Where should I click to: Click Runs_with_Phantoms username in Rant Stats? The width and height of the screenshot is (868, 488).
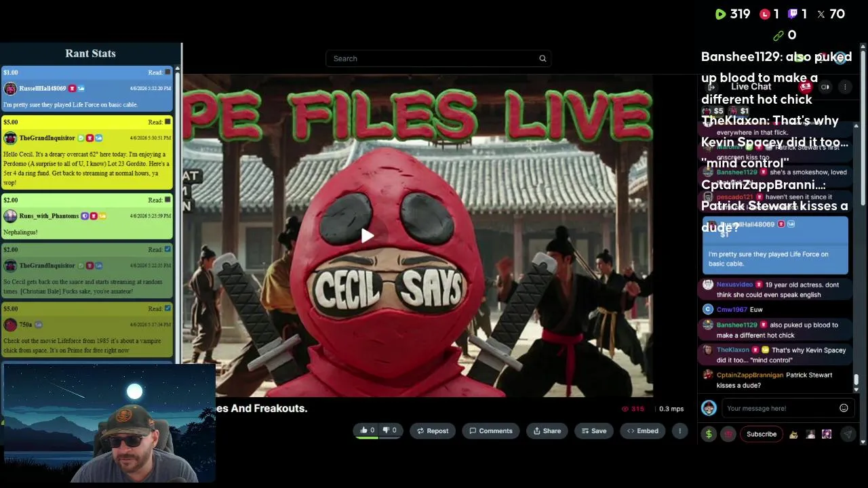tap(49, 216)
